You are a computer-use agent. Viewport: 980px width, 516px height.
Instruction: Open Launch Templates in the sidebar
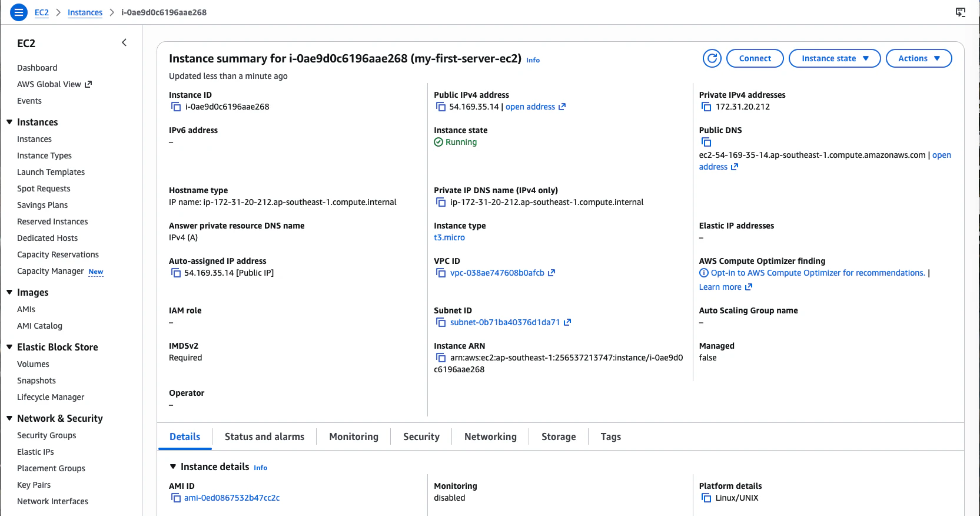51,172
